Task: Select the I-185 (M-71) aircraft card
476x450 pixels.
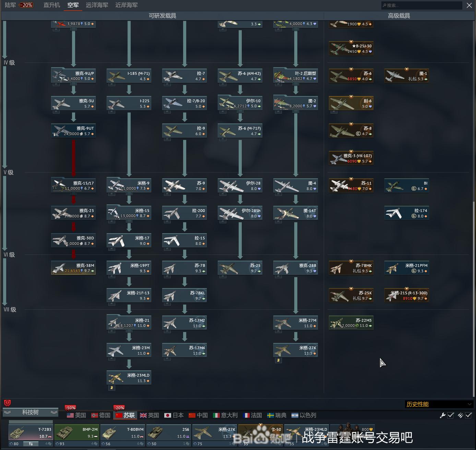Action: click(x=129, y=75)
